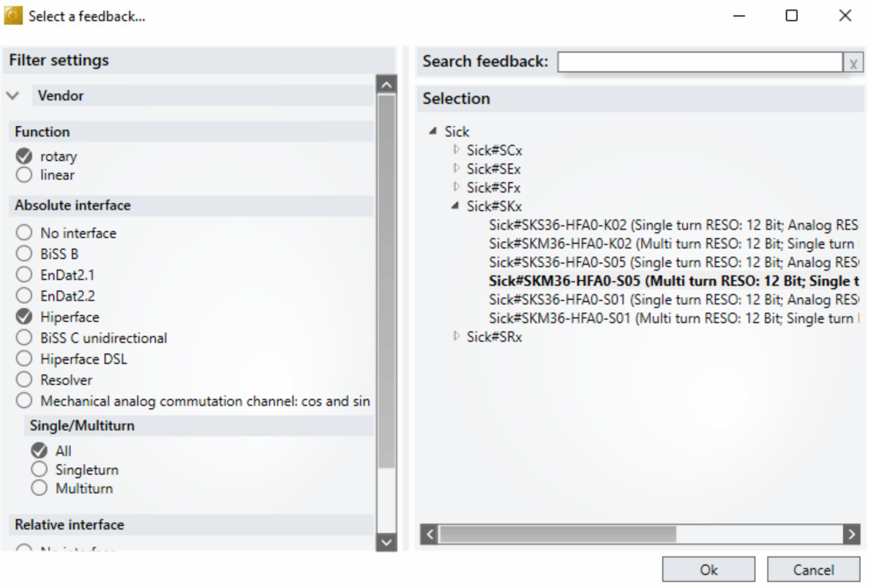871x588 pixels.
Task: Click the application icon in title bar
Action: pos(13,16)
